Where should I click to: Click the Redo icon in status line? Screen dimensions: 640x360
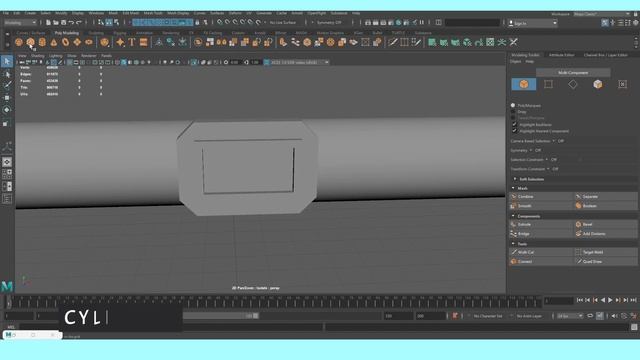click(x=79, y=22)
